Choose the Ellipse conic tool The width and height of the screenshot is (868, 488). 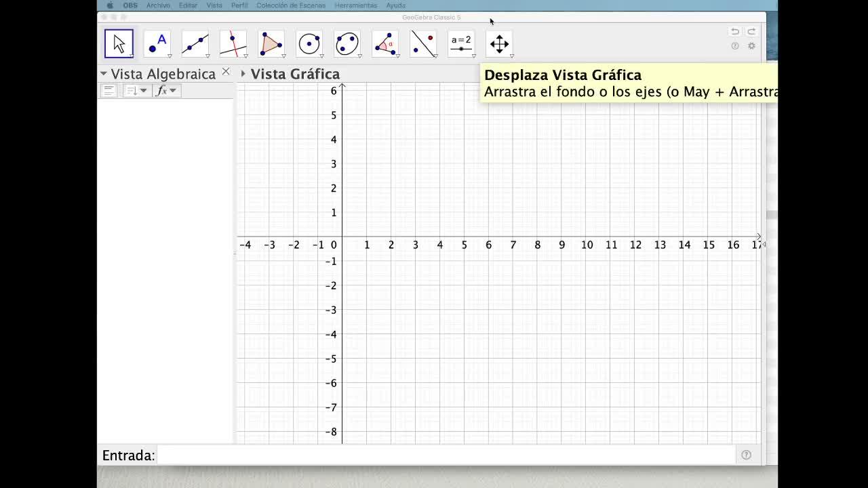pos(347,44)
